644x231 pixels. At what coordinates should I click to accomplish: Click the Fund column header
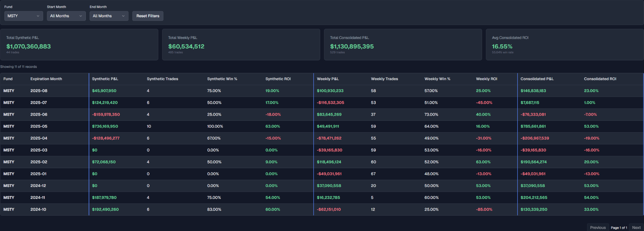pos(8,79)
